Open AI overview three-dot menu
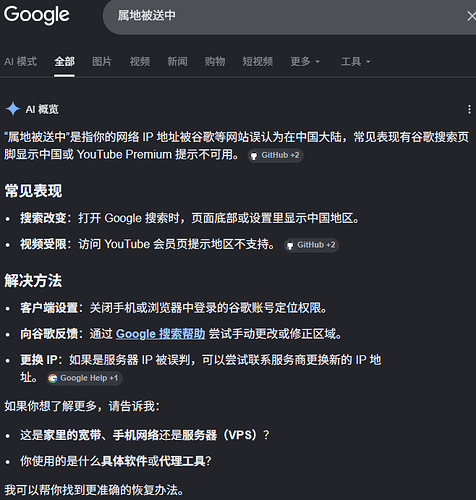This screenshot has width=476, height=500. (469, 109)
